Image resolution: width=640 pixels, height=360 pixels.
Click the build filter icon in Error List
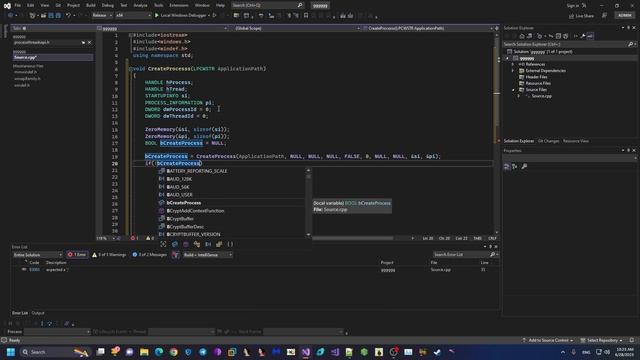pyautogui.click(x=176, y=255)
